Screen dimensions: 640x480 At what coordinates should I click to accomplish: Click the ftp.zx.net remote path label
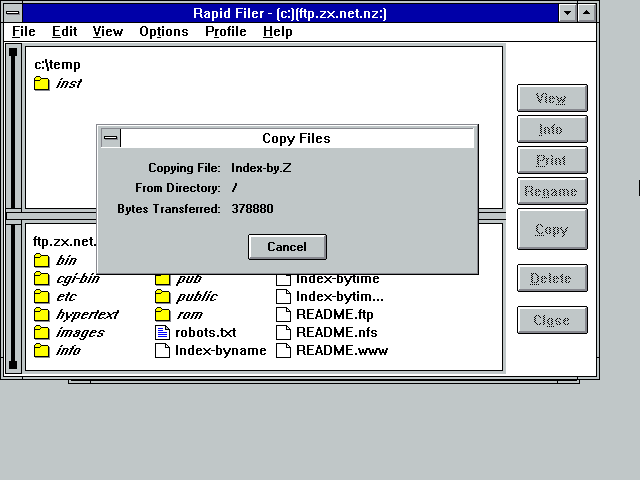coord(64,241)
